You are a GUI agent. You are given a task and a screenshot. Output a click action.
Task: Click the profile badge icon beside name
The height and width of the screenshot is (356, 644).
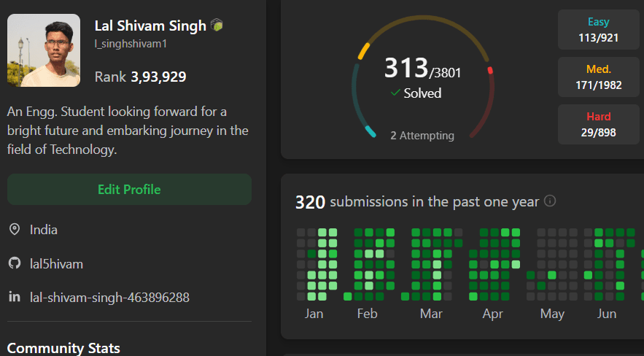click(x=217, y=26)
